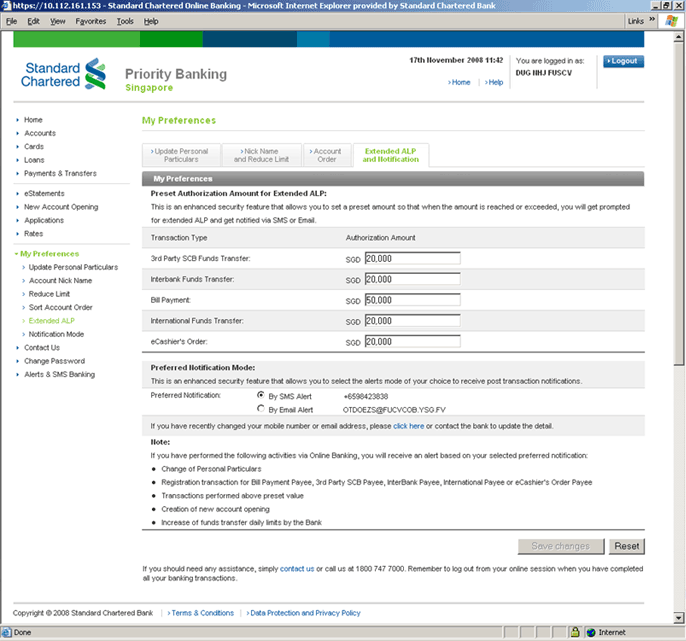Image resolution: width=686 pixels, height=641 pixels.
Task: Open Cards in the sidebar
Action: coord(34,147)
